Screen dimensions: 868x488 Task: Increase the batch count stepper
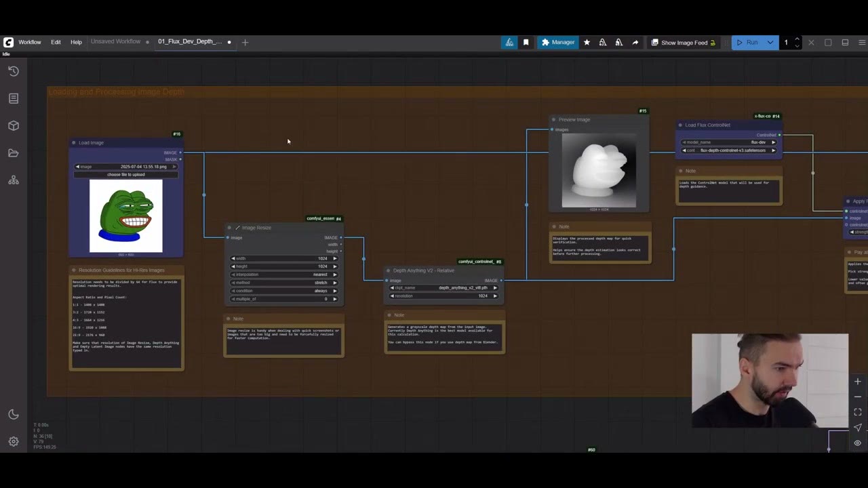(797, 39)
